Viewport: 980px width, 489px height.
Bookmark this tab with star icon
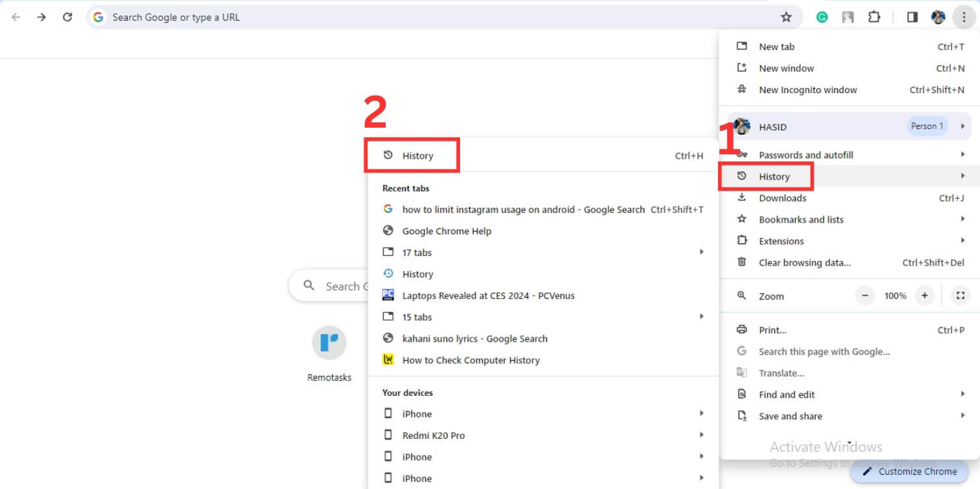[x=786, y=18]
